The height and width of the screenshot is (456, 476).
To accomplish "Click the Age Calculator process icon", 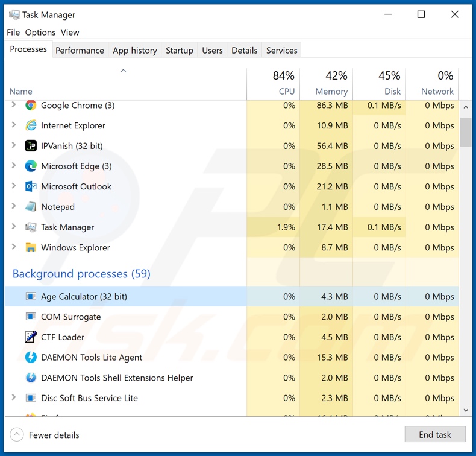I will (x=31, y=296).
